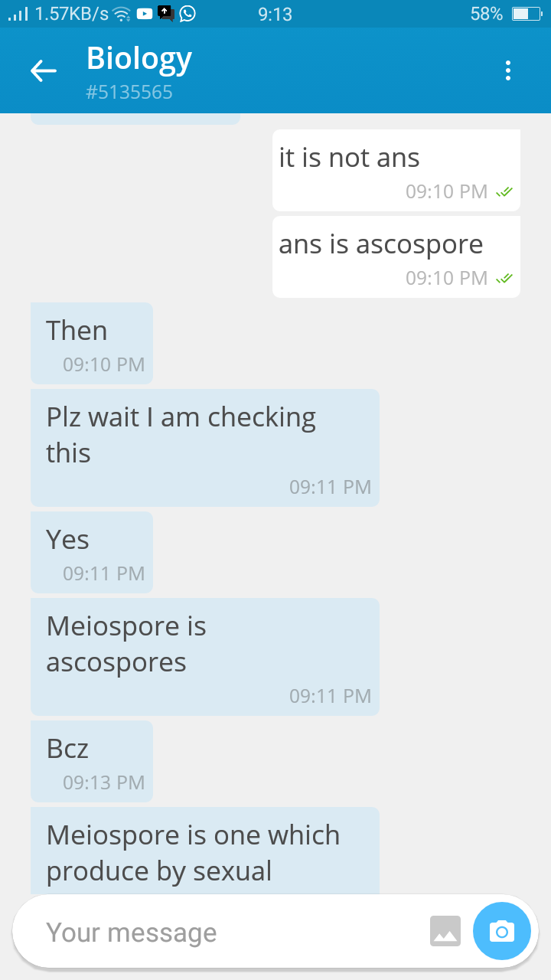551x980 pixels.
Task: Tap the 'Then' message bubble
Action: coord(92,343)
